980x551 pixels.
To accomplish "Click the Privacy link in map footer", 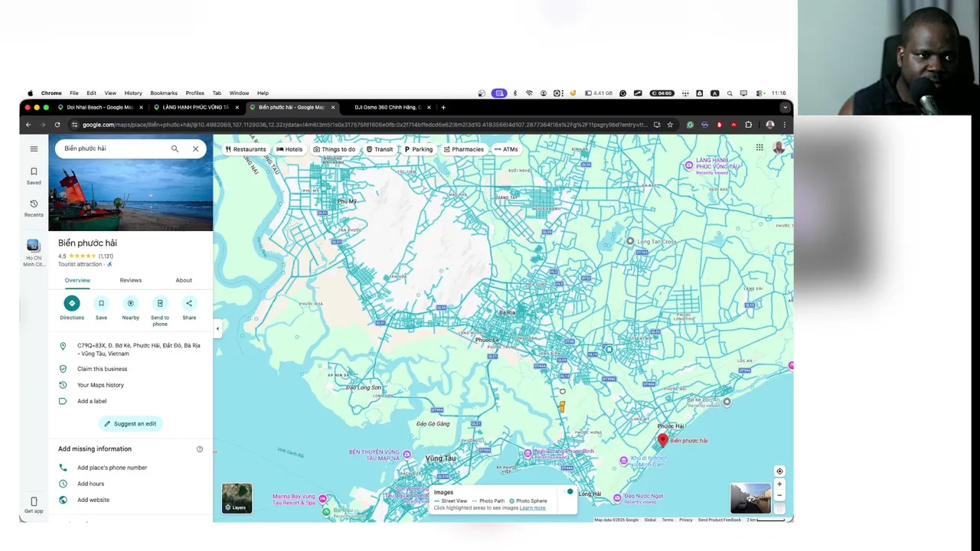I will click(x=685, y=520).
